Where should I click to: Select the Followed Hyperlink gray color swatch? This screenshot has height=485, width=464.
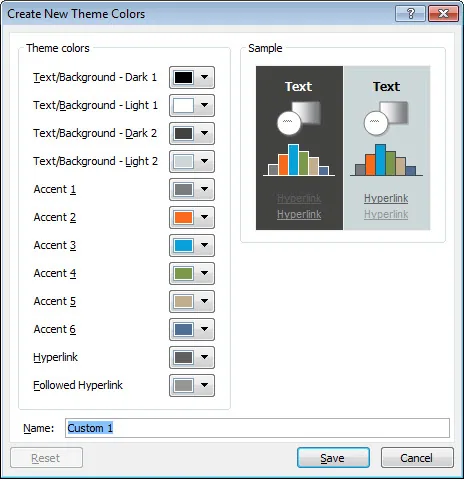point(183,385)
